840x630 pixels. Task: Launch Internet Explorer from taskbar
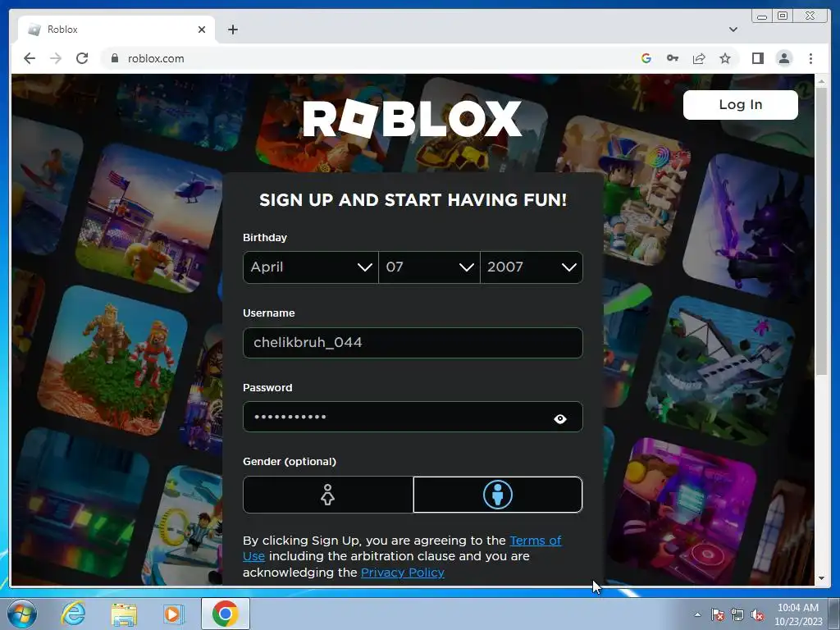click(73, 614)
